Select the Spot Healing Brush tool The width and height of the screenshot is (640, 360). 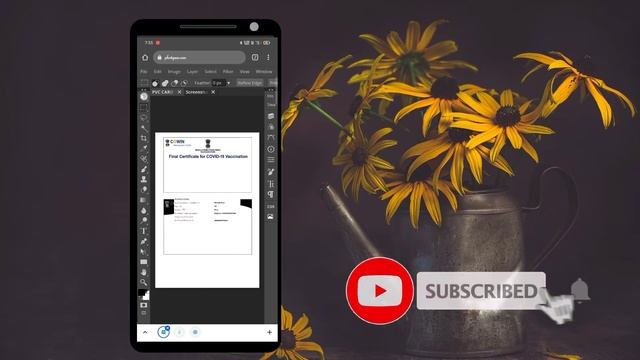click(x=144, y=159)
